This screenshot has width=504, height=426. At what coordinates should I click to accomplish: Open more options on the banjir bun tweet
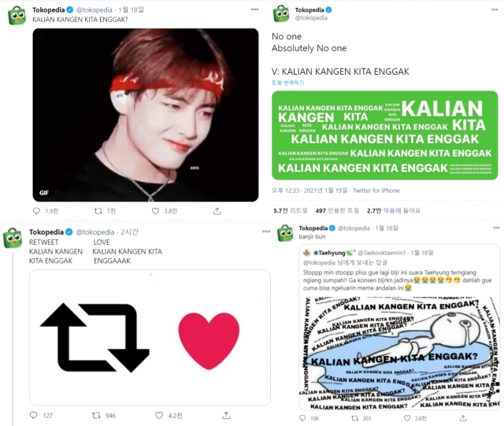(496, 228)
